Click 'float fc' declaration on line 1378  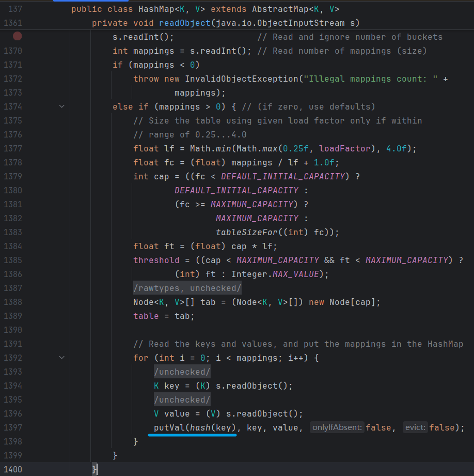pos(154,162)
